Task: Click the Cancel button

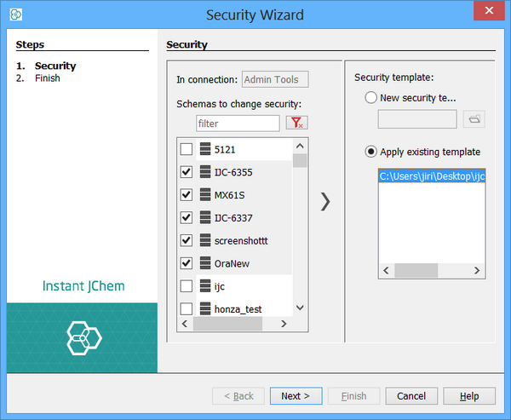Action: (x=411, y=396)
